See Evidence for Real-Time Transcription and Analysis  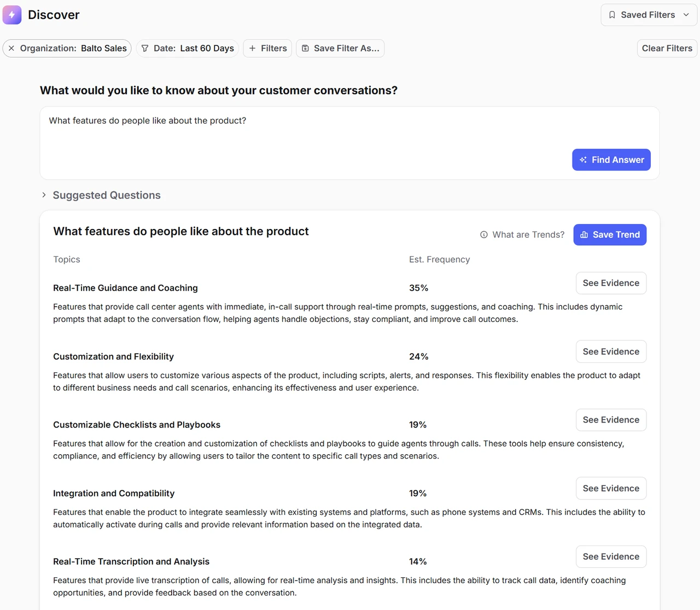coord(611,556)
